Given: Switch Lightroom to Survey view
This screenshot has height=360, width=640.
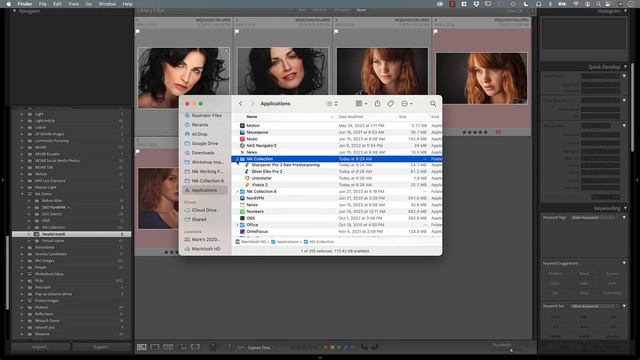Looking at the screenshot, I should (x=182, y=347).
